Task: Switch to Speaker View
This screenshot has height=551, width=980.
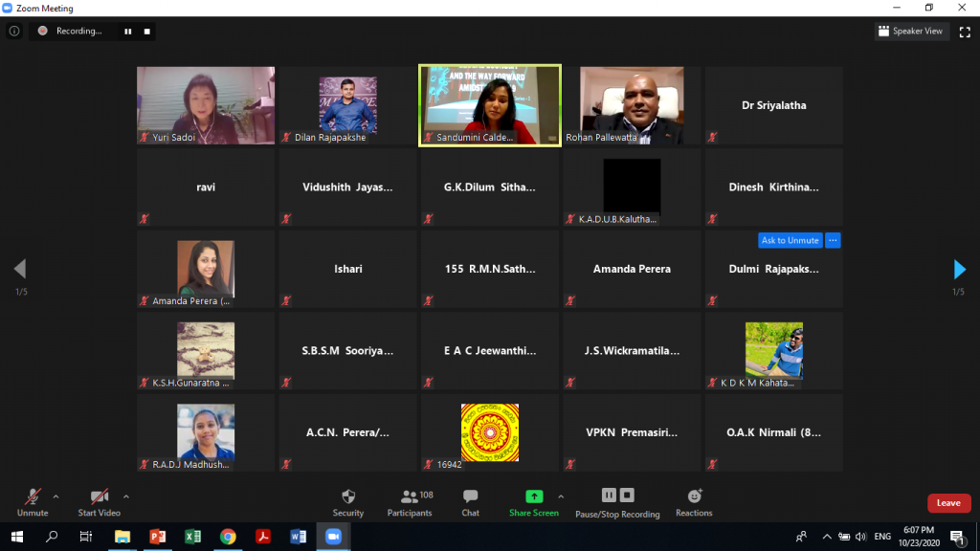Action: (x=910, y=31)
